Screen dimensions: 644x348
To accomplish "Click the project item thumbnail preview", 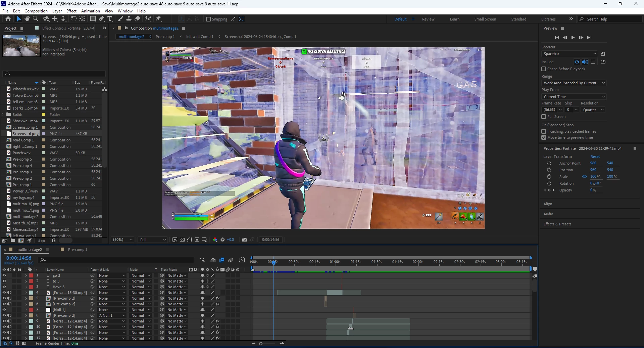I will click(x=21, y=45).
